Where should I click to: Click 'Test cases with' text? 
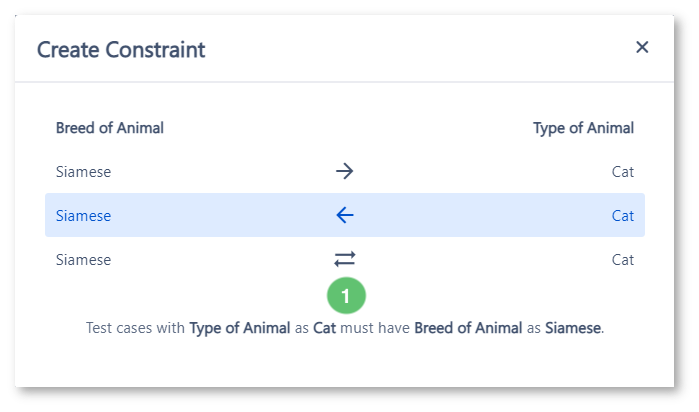135,328
